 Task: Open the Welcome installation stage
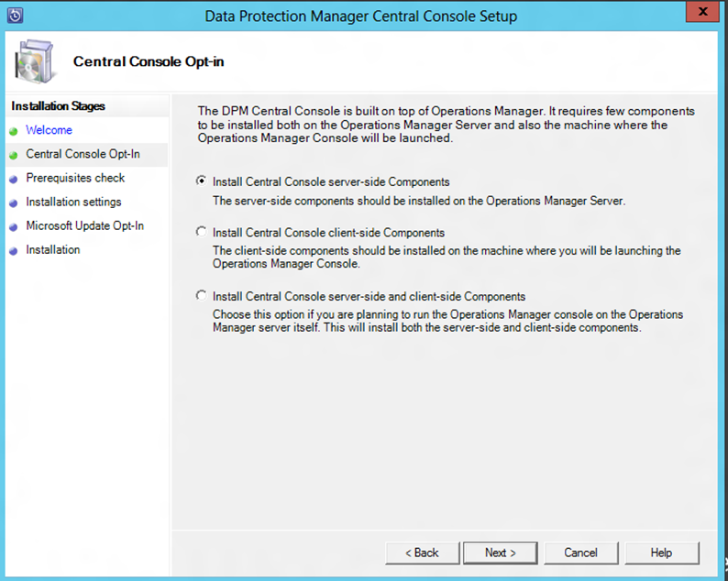(49, 130)
